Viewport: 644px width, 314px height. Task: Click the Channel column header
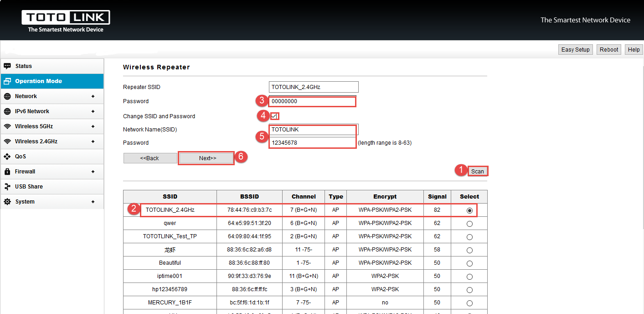click(304, 197)
